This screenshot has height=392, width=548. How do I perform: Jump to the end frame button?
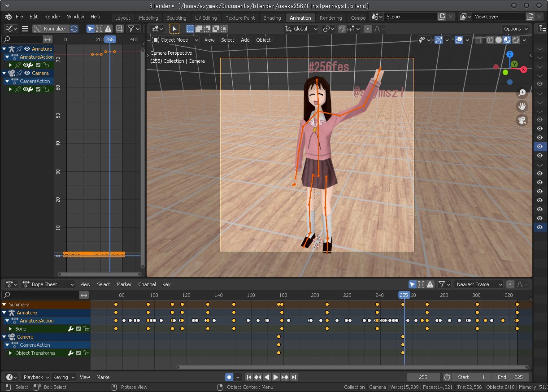[294, 377]
